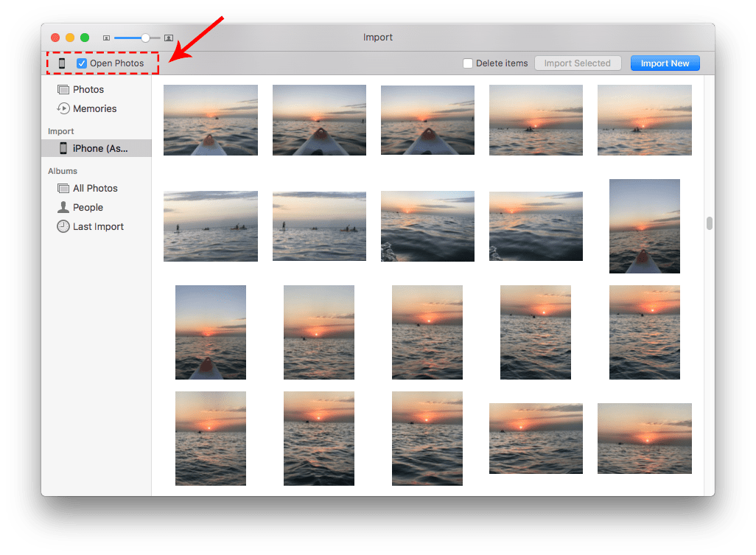Click the Last Import clock icon
The width and height of the screenshot is (756, 555).
(x=63, y=226)
